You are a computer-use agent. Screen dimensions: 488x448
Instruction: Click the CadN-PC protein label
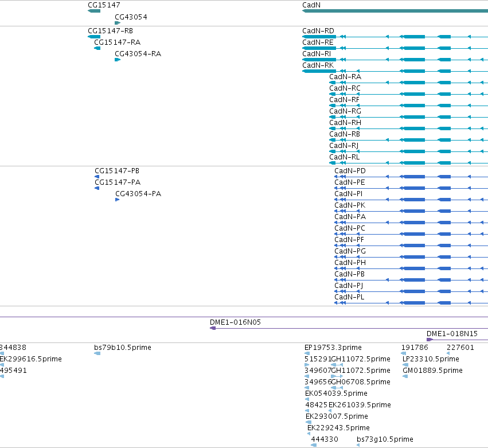point(350,228)
